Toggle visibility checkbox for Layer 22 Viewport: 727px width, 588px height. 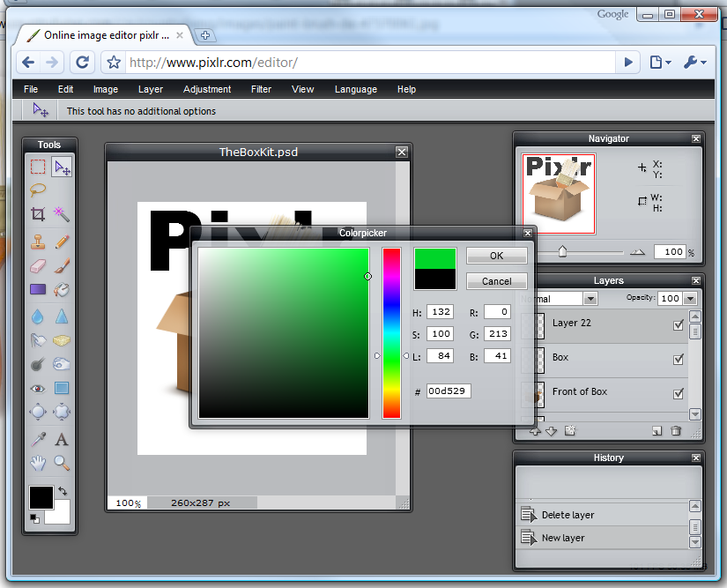coord(678,324)
